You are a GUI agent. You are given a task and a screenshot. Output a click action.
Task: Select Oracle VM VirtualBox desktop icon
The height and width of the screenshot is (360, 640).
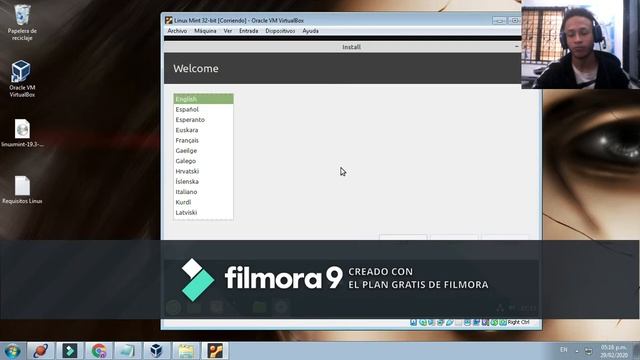pos(22,79)
